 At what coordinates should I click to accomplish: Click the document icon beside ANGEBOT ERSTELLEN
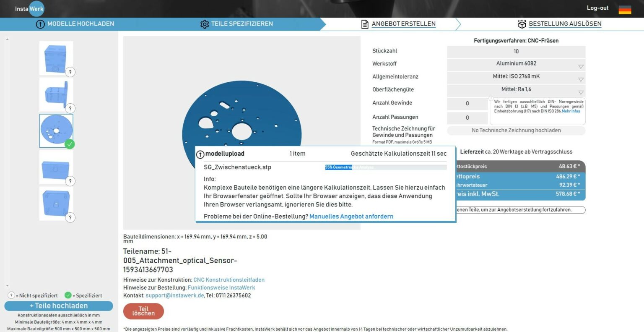click(x=364, y=24)
